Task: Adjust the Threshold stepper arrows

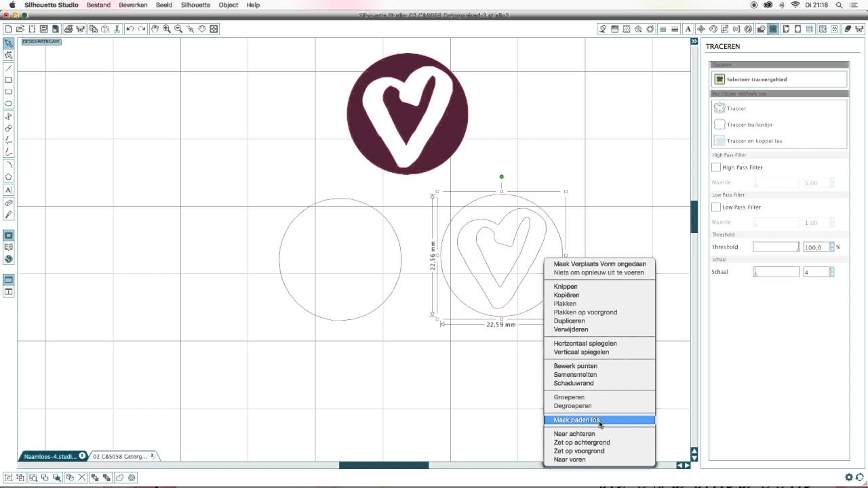Action: 831,247
